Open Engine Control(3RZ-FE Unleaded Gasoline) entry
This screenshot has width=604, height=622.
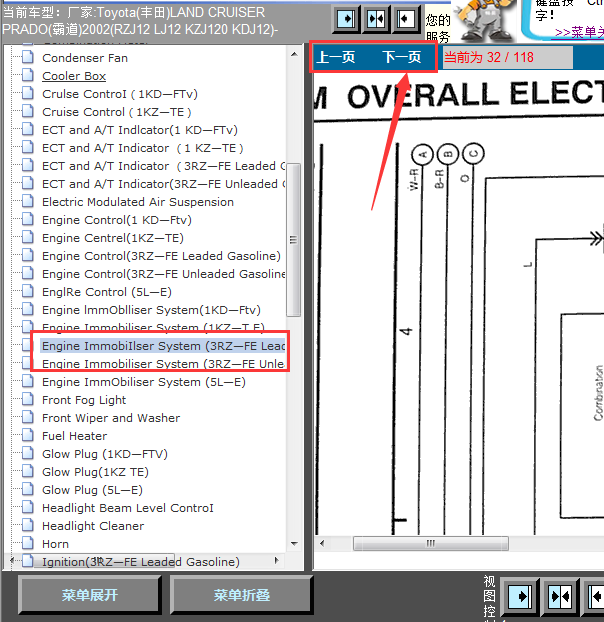tap(163, 274)
